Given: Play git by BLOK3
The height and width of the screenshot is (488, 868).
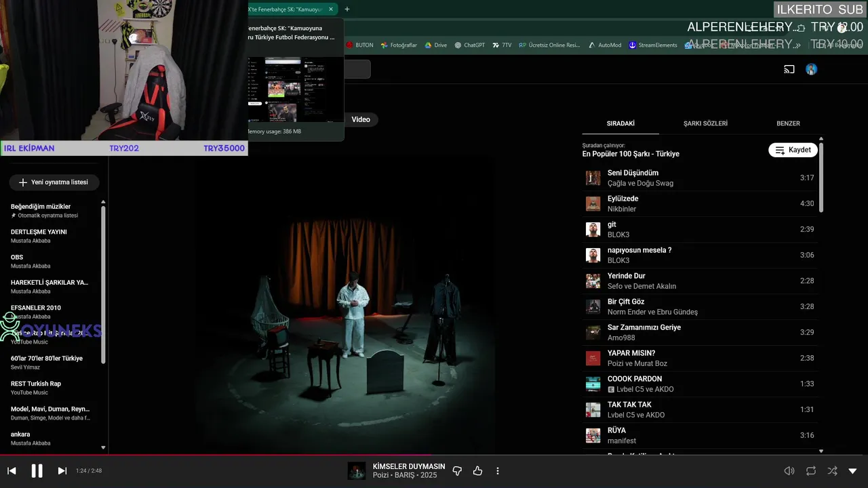Looking at the screenshot, I should 700,229.
